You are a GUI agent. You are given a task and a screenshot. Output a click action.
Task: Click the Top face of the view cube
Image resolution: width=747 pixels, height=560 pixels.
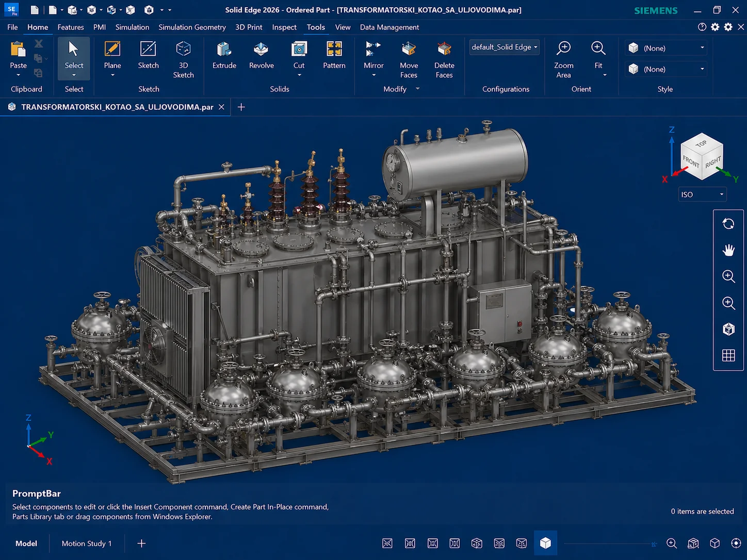point(701,143)
